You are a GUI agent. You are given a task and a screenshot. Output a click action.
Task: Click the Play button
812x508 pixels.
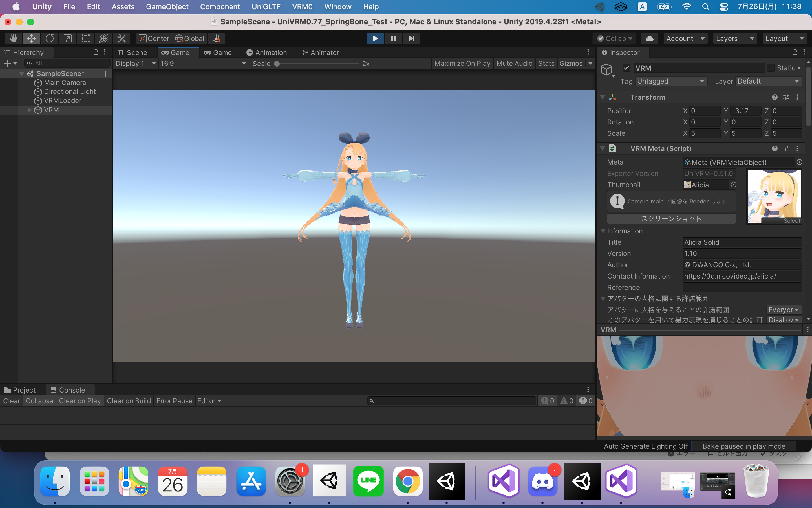376,38
